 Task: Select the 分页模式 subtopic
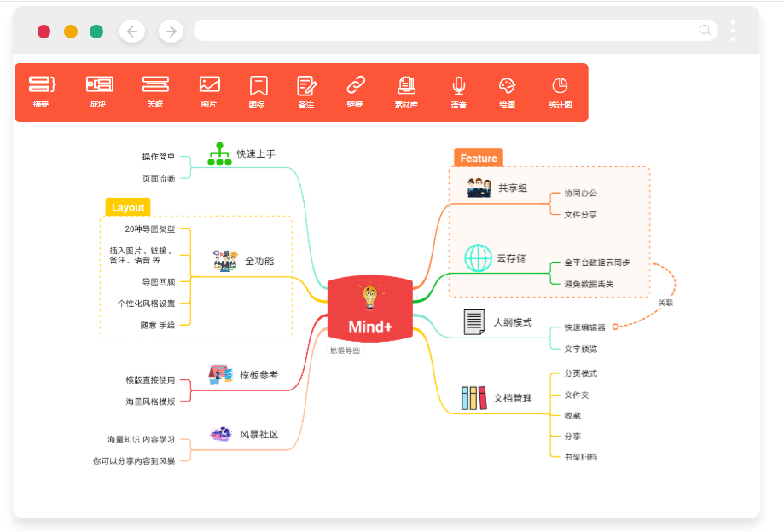[580, 373]
